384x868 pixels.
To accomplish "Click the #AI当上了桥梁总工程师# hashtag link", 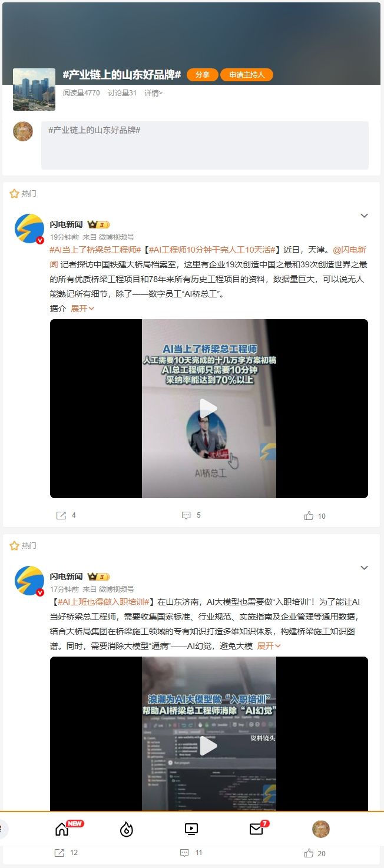I will (95, 250).
